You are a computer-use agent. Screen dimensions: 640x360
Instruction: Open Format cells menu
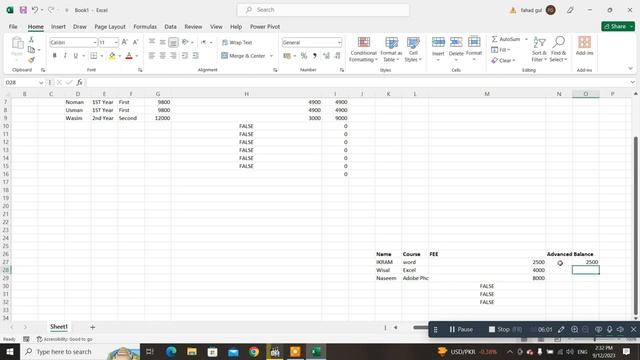tap(474, 49)
